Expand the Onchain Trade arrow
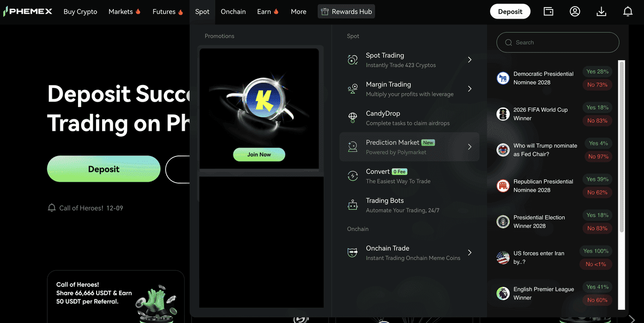644x323 pixels. (x=469, y=253)
